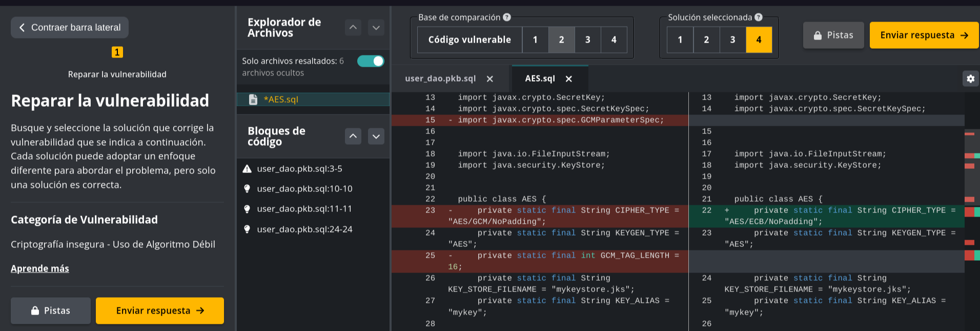
Task: Go to next code block with down chevron
Action: click(376, 136)
